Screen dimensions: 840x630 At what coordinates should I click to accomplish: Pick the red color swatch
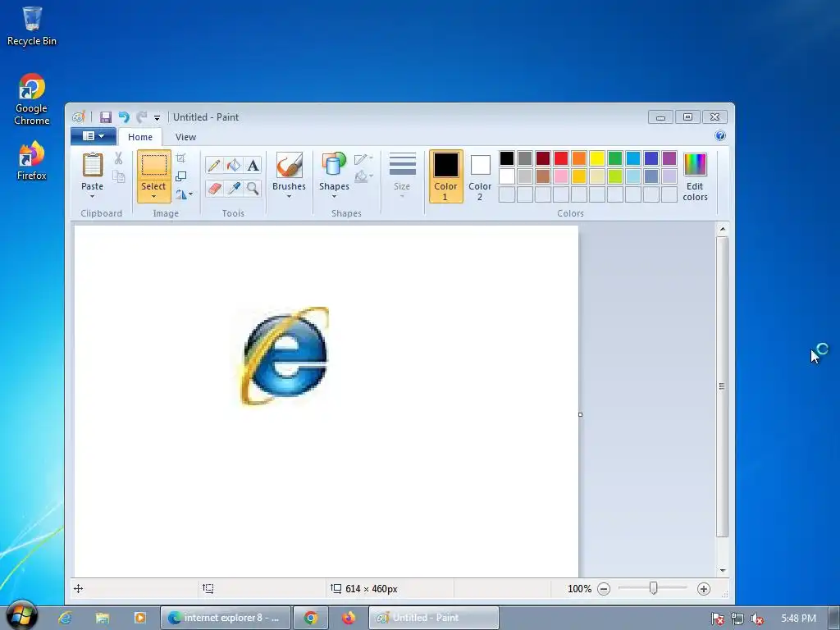coord(561,158)
